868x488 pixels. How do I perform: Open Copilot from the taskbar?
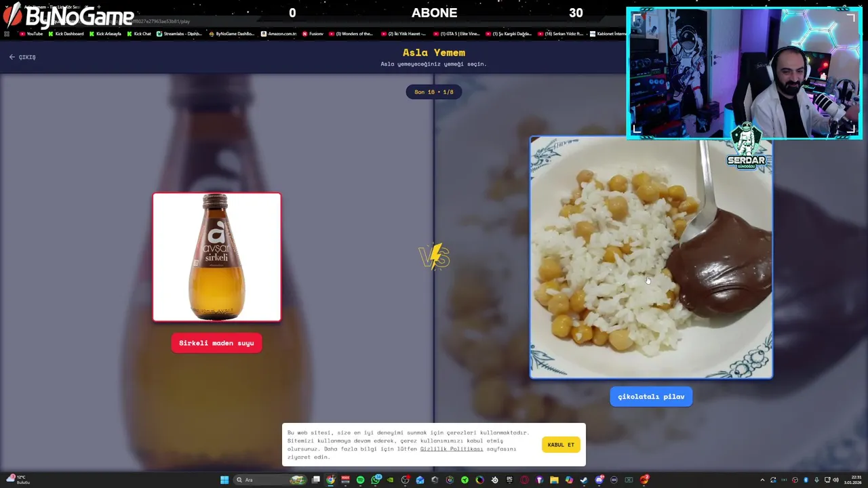tap(569, 480)
